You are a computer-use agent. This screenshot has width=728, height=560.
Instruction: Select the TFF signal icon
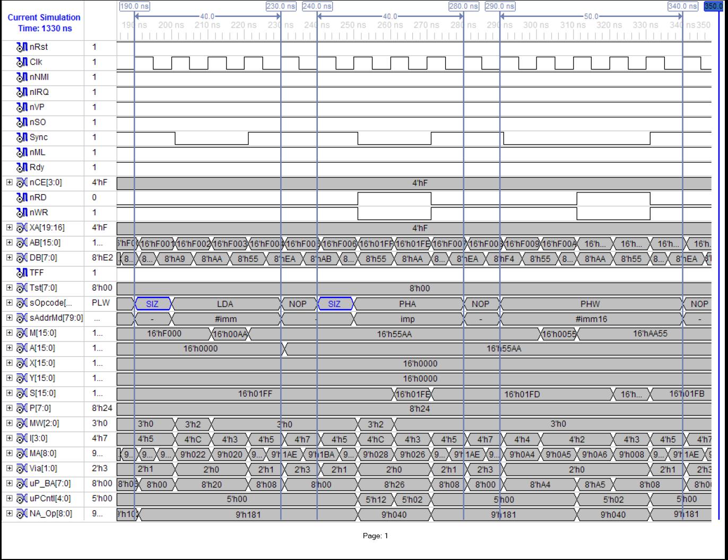pyautogui.click(x=22, y=273)
